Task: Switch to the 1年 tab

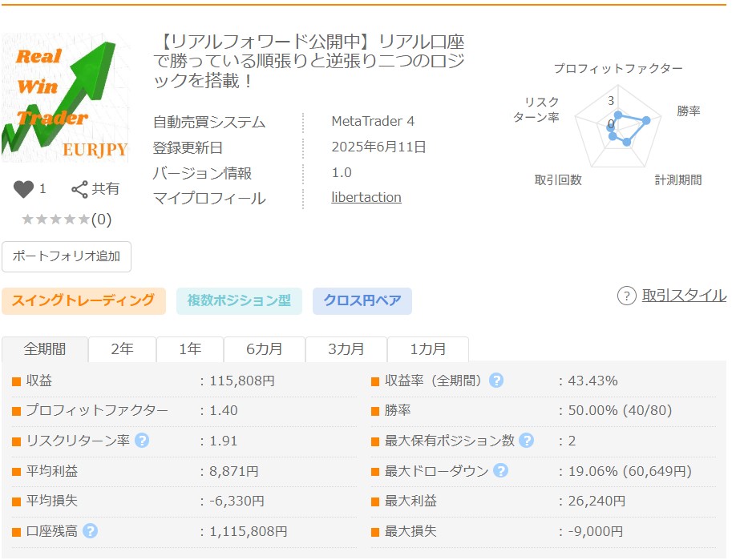Action: [x=190, y=349]
